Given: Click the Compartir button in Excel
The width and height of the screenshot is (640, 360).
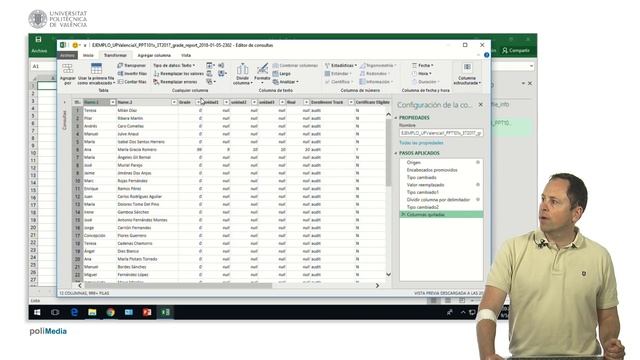Looking at the screenshot, I should click(516, 50).
